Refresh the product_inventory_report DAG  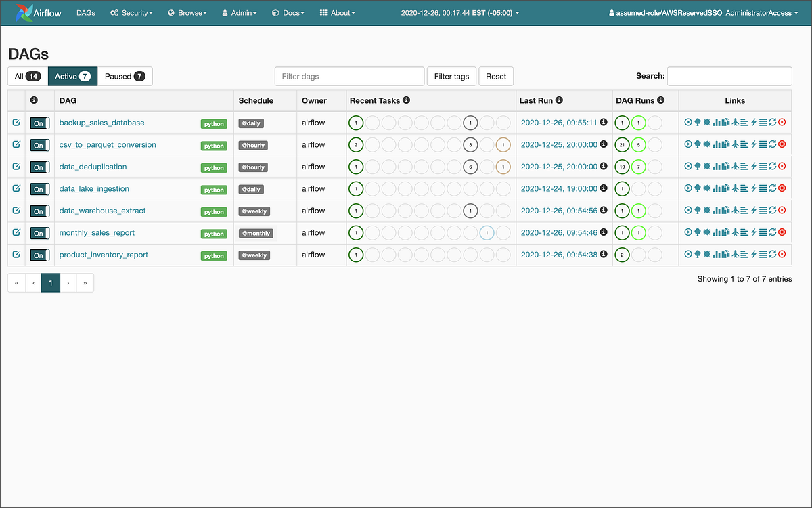tap(773, 255)
